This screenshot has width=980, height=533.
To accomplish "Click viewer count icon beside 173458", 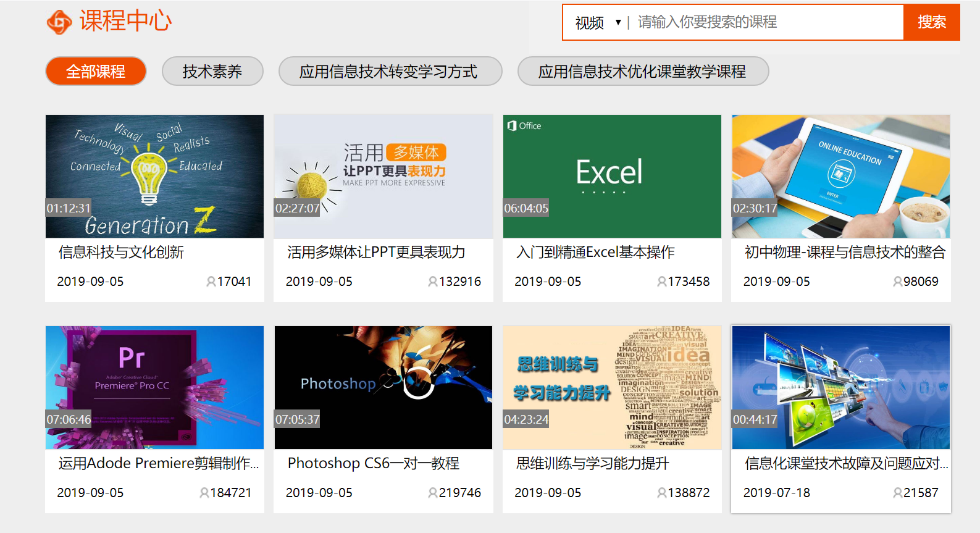I will click(x=661, y=282).
